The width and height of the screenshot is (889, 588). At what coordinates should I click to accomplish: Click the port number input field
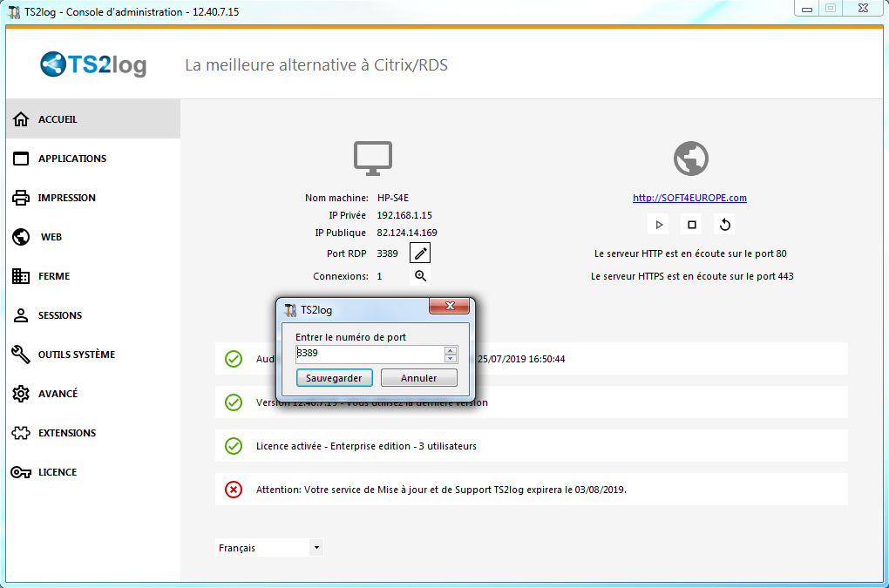tap(370, 354)
